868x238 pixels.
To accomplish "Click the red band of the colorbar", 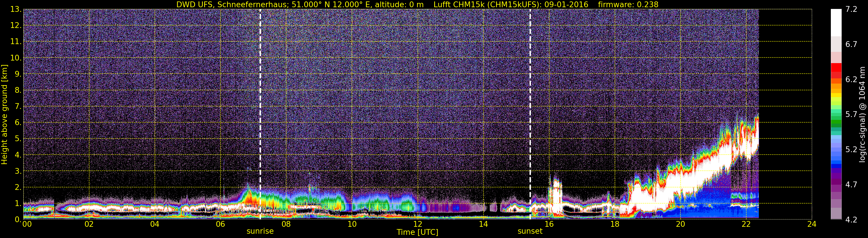I will click(836, 67).
